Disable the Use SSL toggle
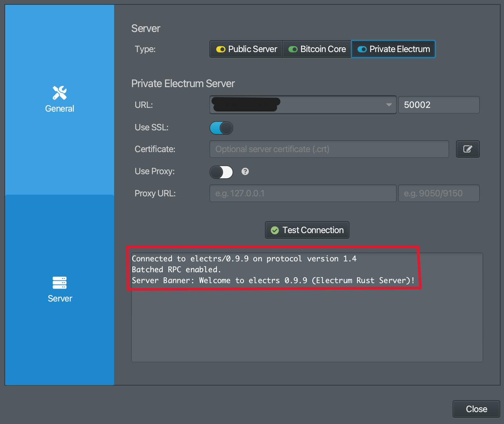 [221, 128]
